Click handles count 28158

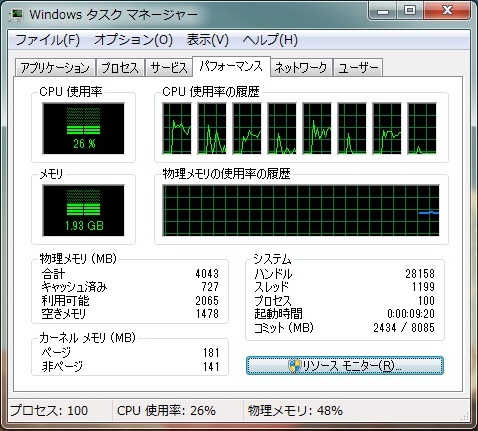click(x=420, y=274)
